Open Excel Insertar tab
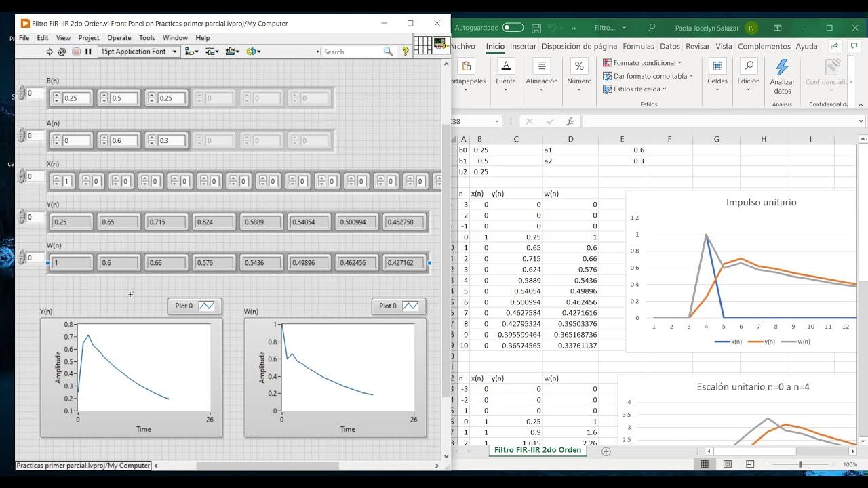868x488 pixels. [523, 46]
